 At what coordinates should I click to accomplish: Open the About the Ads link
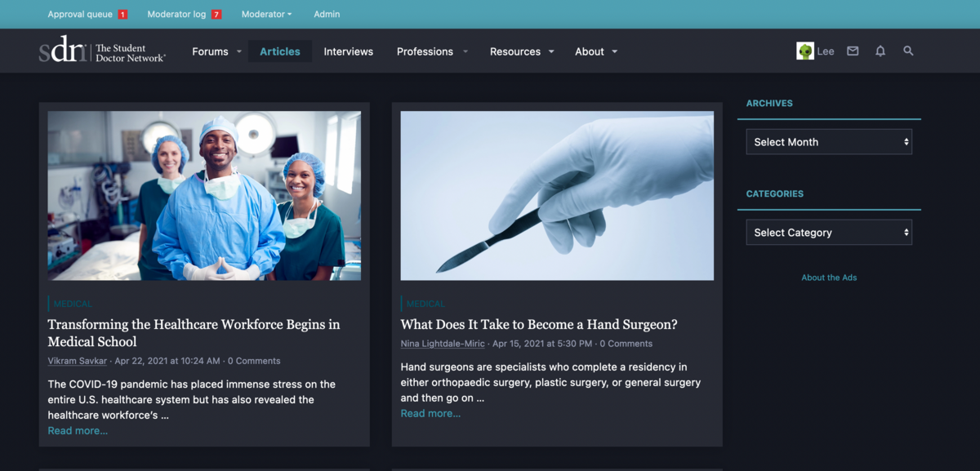pyautogui.click(x=829, y=278)
